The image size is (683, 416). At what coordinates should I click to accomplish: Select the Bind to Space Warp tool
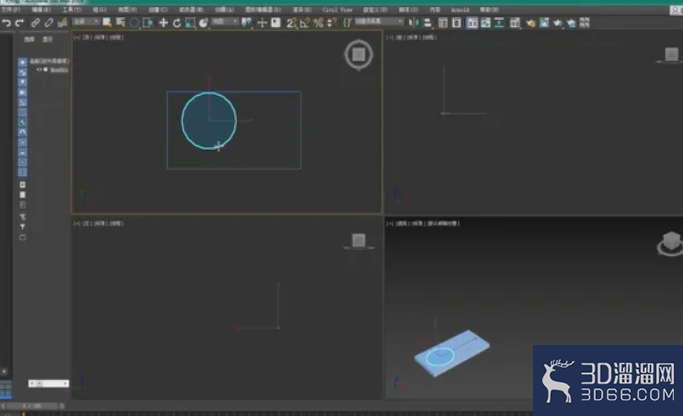[x=62, y=23]
